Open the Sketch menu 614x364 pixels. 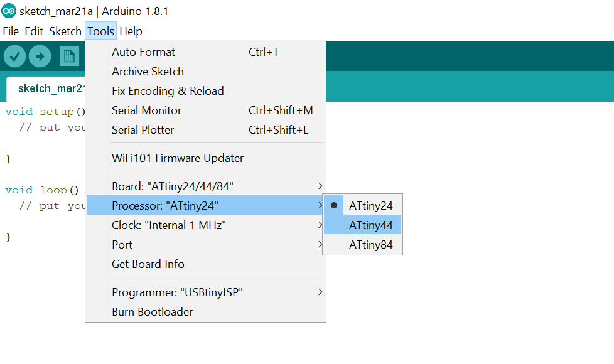65,31
